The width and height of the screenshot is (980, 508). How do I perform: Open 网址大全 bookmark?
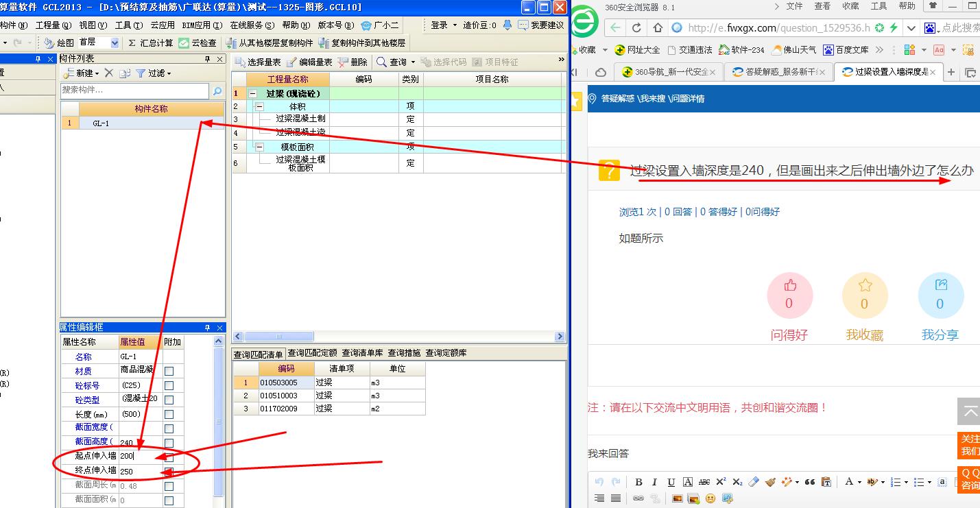pos(637,50)
